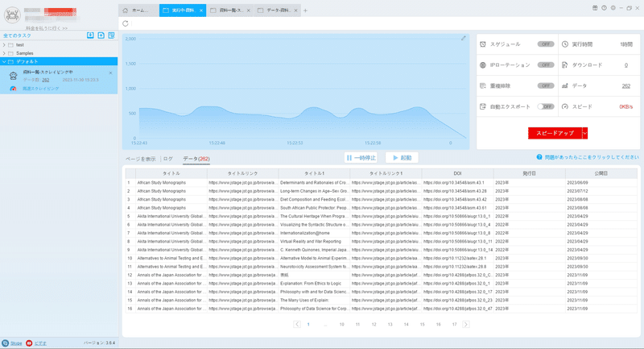This screenshot has width=644, height=349.
Task: Click the duplicate removal icon beside 重複排除
Action: point(483,86)
